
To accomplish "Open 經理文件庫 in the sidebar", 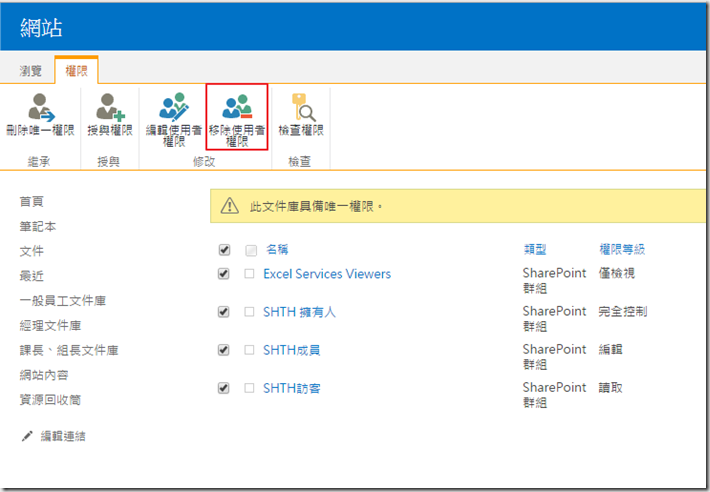I will (x=50, y=326).
